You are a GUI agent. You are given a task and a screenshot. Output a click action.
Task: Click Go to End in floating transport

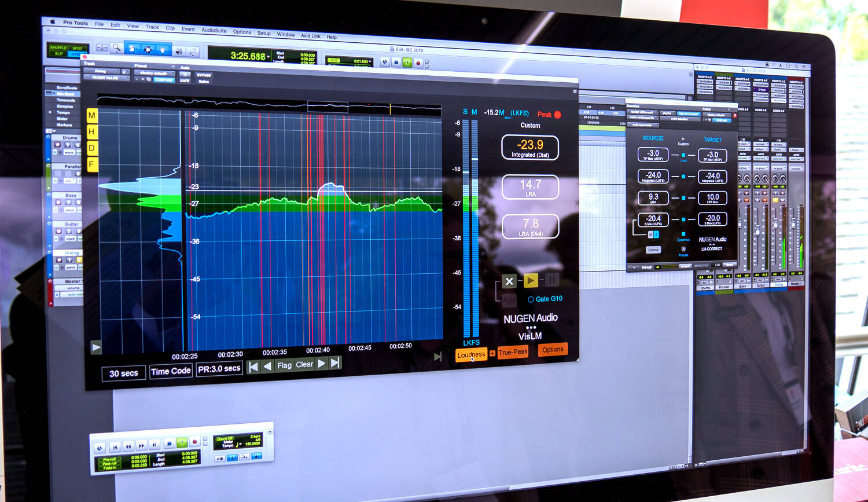pos(155,445)
